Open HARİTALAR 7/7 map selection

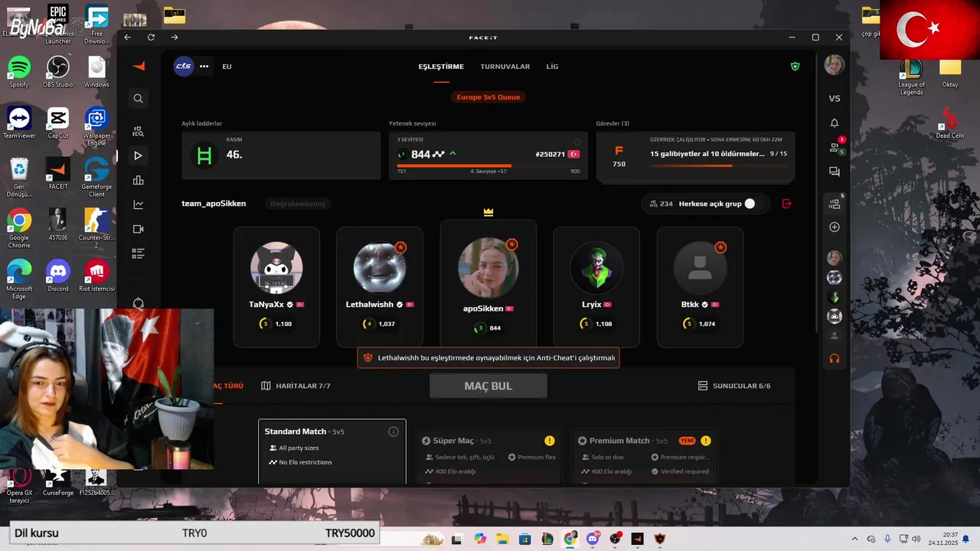click(x=296, y=386)
